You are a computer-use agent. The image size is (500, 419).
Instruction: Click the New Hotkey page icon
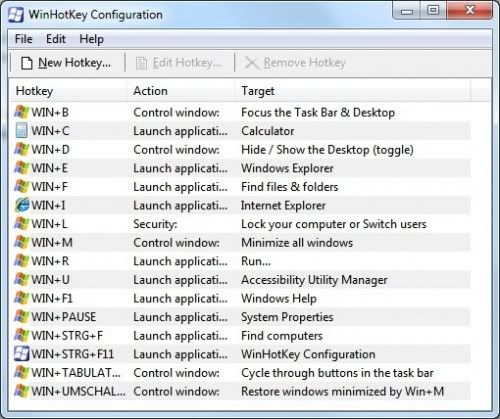coord(27,63)
